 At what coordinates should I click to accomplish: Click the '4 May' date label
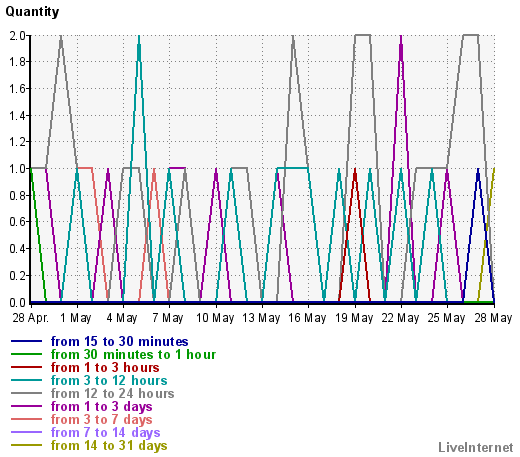(x=122, y=318)
